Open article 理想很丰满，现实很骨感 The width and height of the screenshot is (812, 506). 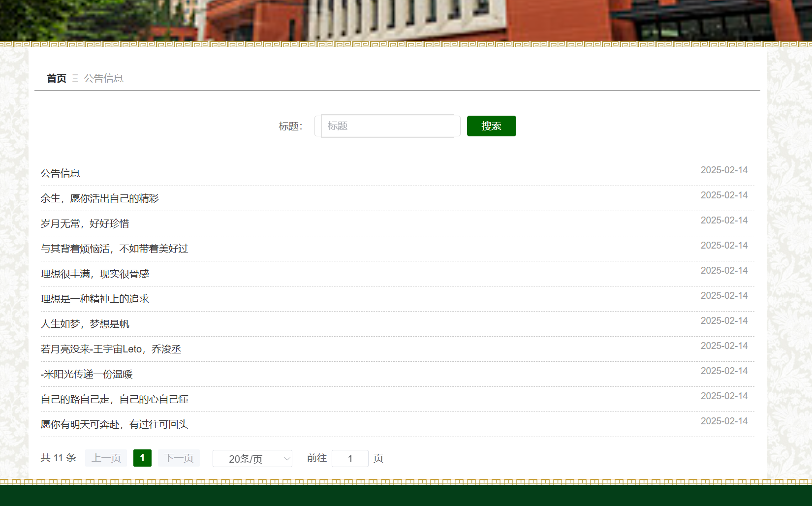pos(94,274)
